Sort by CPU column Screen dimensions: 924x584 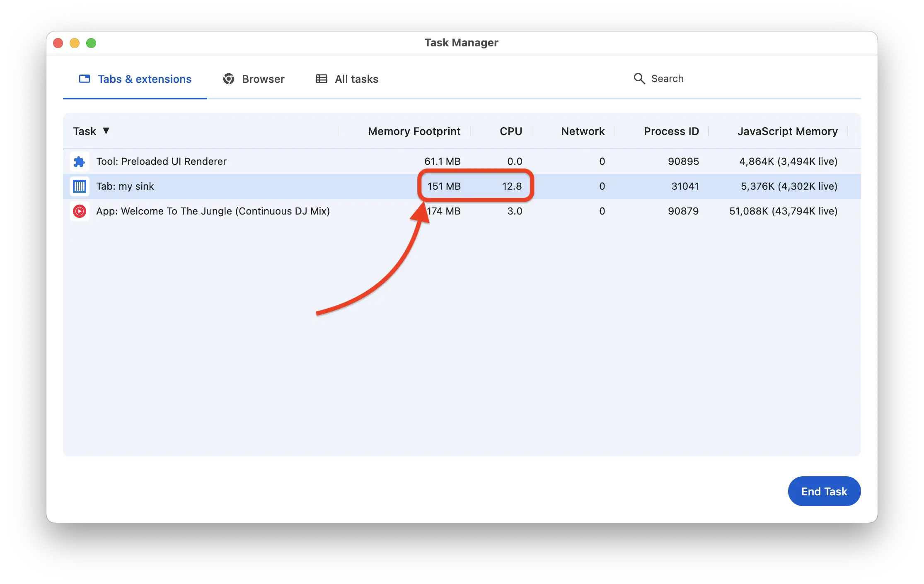pos(511,131)
